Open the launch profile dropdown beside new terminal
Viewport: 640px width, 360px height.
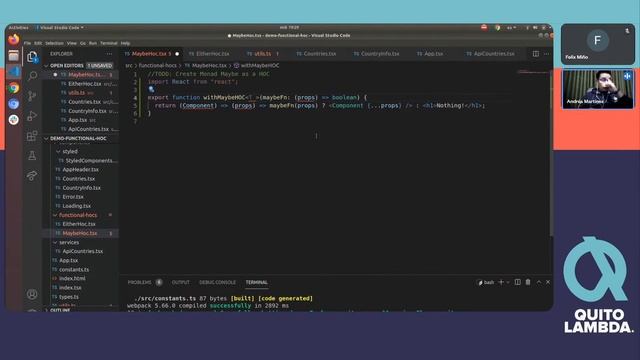pyautogui.click(x=508, y=282)
